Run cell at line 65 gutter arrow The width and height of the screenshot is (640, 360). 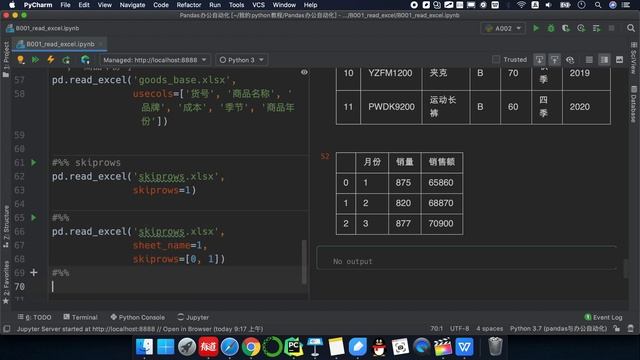pyautogui.click(x=34, y=218)
